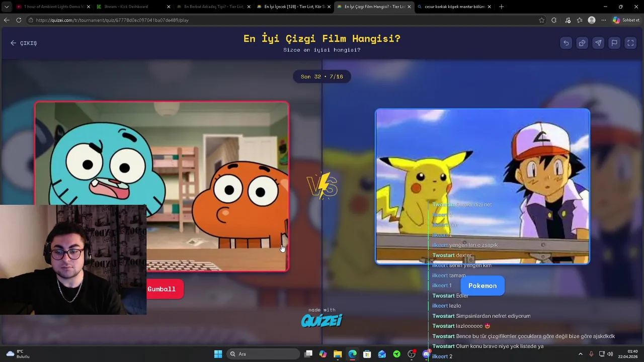This screenshot has width=644, height=362.
Task: Click the taskbar Ara search box
Action: tap(262, 354)
